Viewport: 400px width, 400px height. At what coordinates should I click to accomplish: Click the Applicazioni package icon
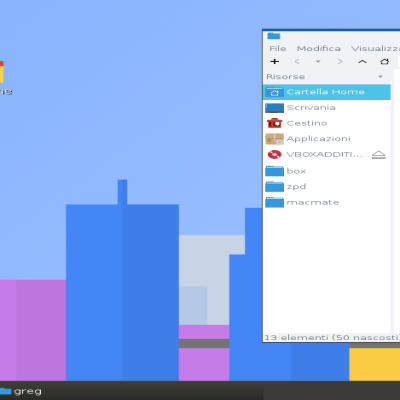pyautogui.click(x=274, y=139)
